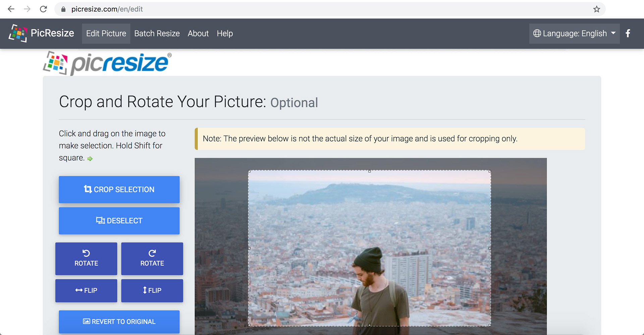Screen dimensions: 644x335
Task: Flip the picture horizontally
Action: pos(86,290)
